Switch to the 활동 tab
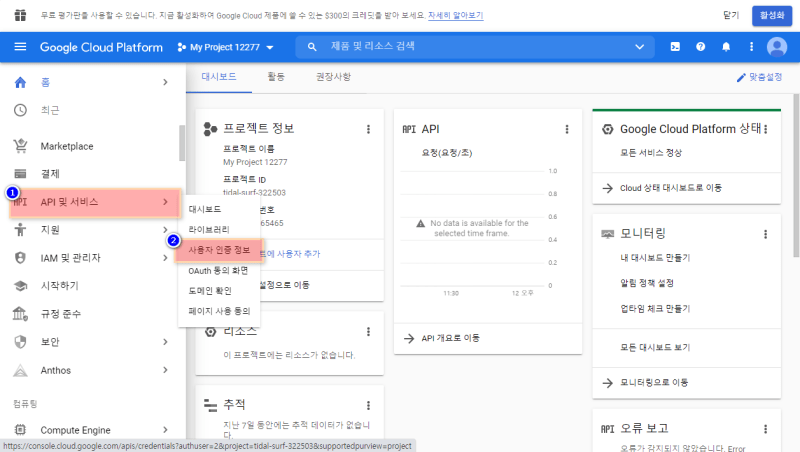 (x=276, y=77)
